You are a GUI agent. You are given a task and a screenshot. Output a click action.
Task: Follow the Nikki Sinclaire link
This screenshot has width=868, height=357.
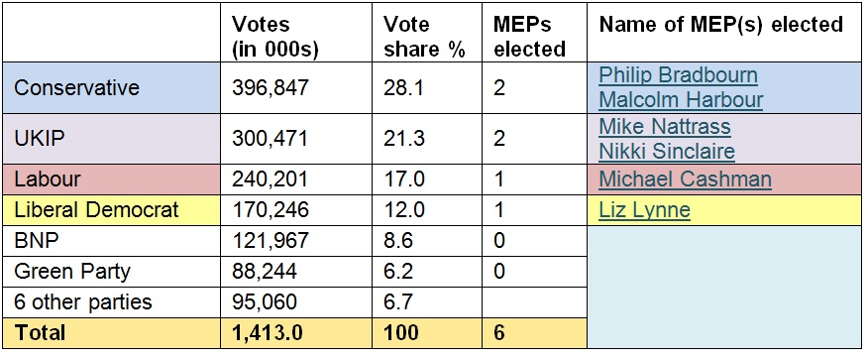667,151
